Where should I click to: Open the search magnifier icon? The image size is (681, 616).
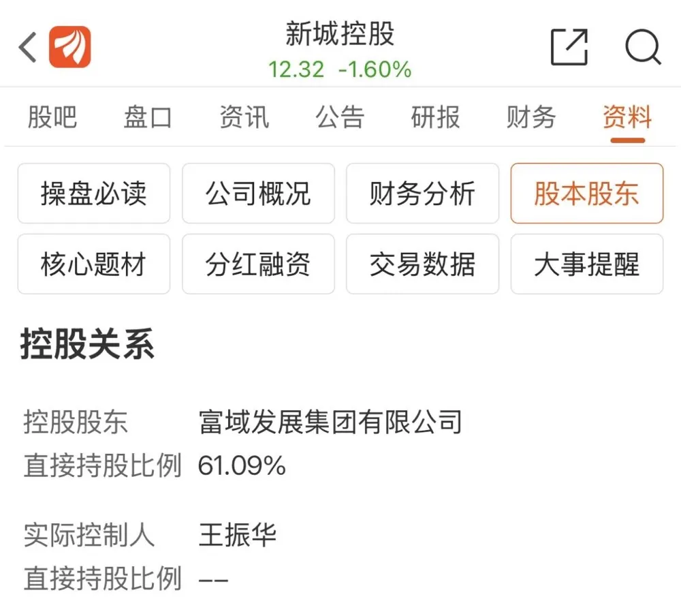[x=642, y=47]
